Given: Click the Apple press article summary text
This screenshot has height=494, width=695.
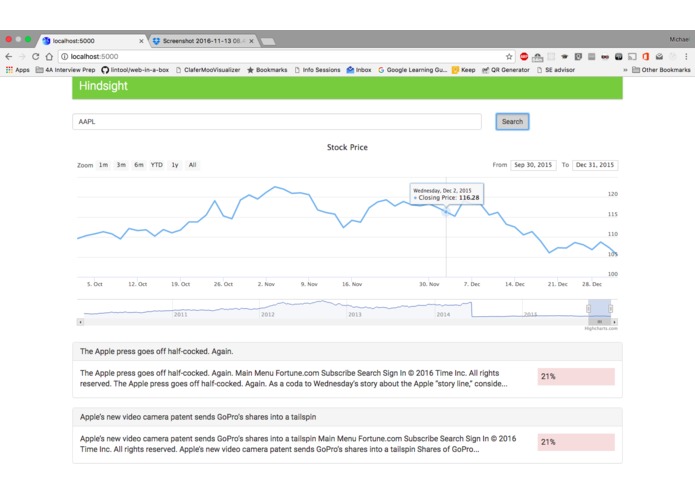Looking at the screenshot, I should point(293,378).
